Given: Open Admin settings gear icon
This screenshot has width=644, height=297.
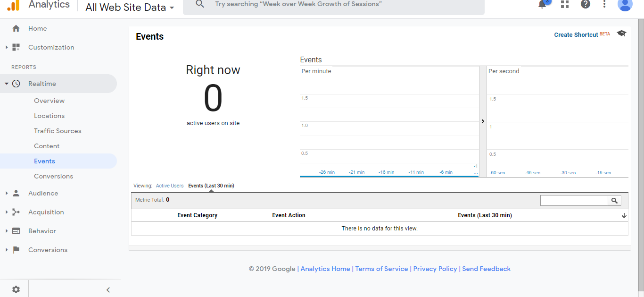Looking at the screenshot, I should coord(16,289).
